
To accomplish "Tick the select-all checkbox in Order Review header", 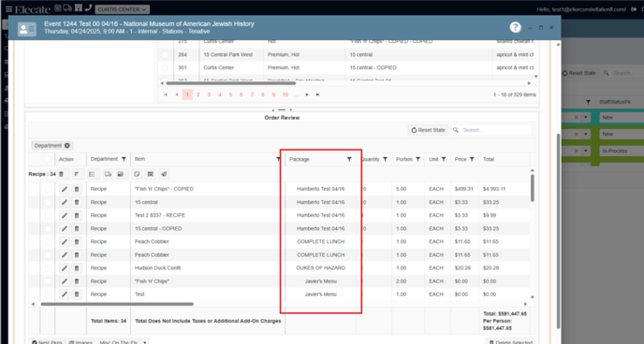I will [47, 159].
